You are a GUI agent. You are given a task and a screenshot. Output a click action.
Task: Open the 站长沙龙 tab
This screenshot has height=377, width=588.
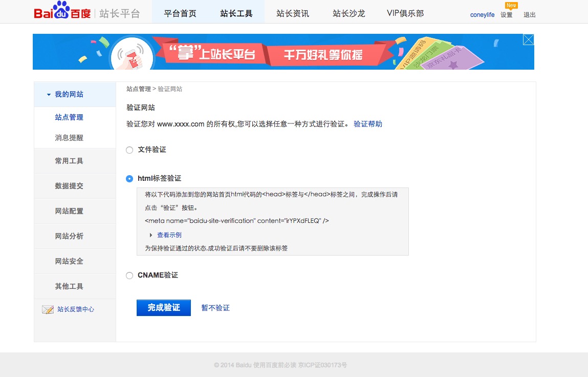tap(349, 13)
